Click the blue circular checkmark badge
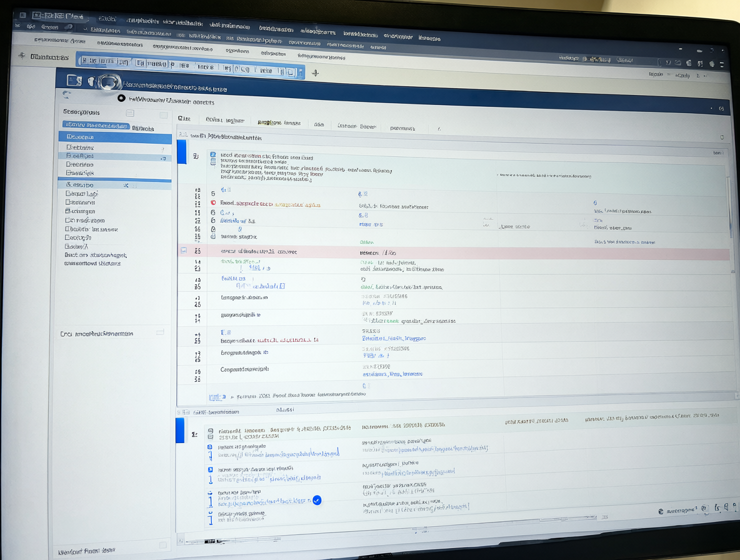 tap(317, 500)
